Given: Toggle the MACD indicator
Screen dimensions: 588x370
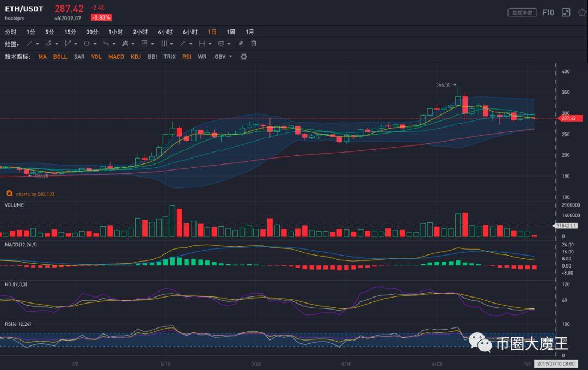Looking at the screenshot, I should pos(116,57).
